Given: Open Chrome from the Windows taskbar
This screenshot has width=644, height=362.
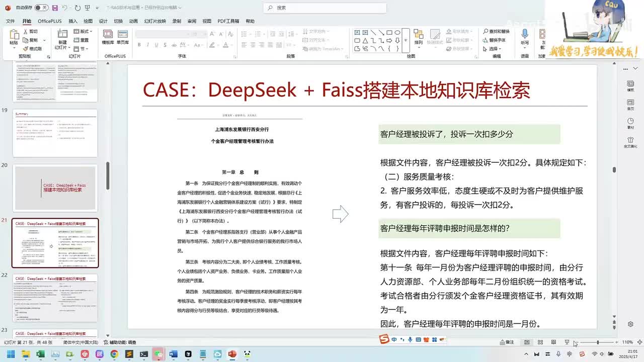Looking at the screenshot, I should (114, 354).
